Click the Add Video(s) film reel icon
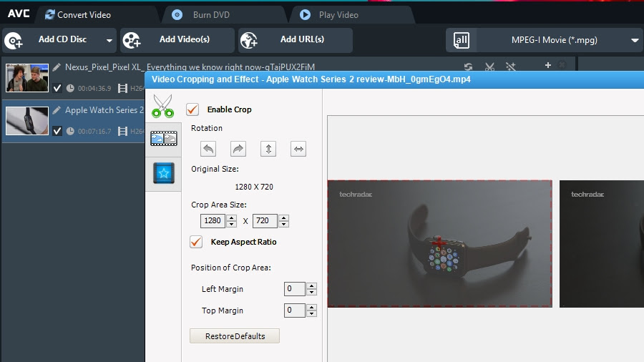Viewport: 644px width, 362px height. coord(132,40)
